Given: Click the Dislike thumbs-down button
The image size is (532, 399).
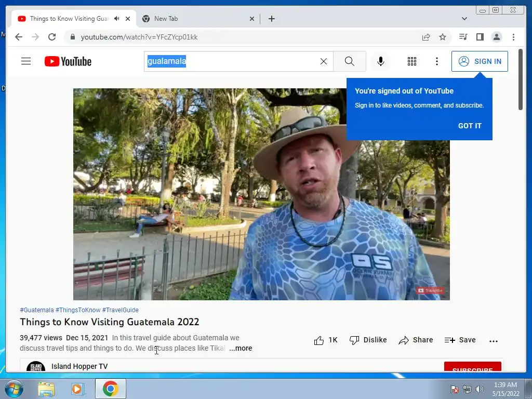Looking at the screenshot, I should [x=368, y=340].
